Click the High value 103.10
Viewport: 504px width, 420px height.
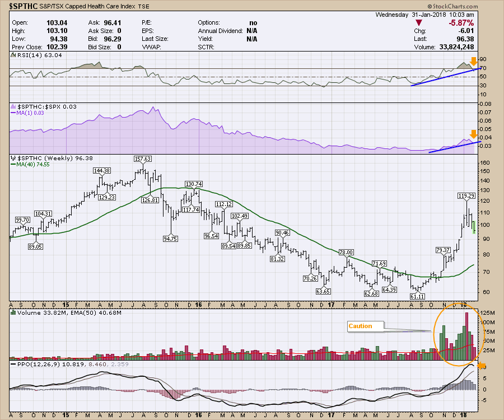[57, 31]
